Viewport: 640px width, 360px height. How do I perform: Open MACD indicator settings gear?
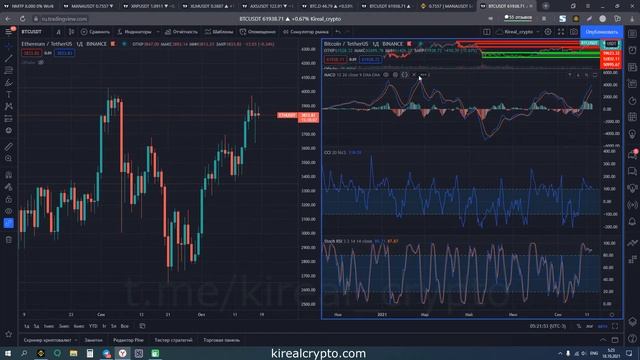395,75
